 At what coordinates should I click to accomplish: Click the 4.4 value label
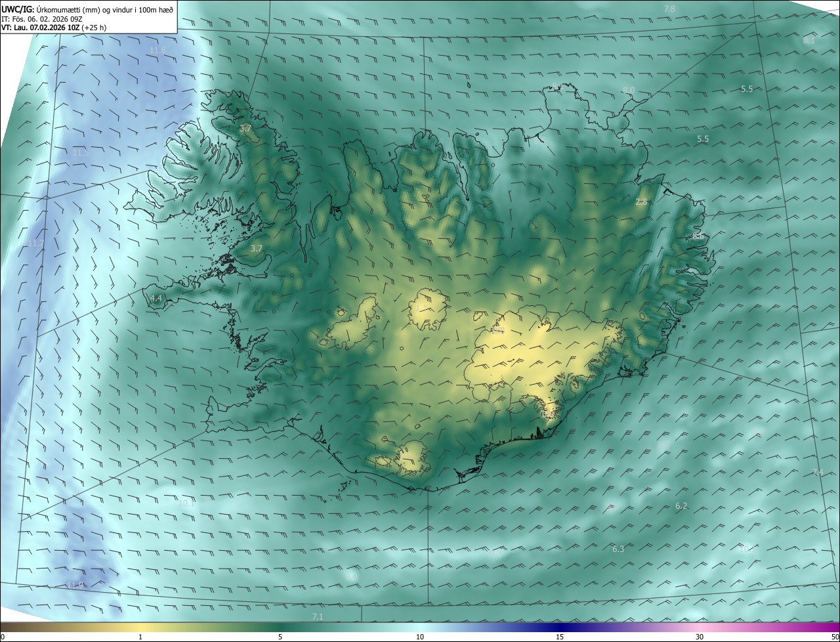tap(156, 299)
